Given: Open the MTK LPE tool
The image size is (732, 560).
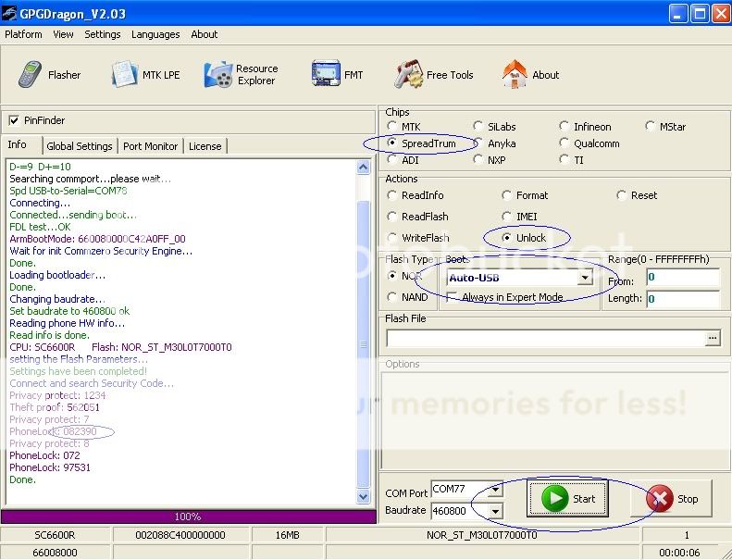Looking at the screenshot, I should (x=145, y=75).
